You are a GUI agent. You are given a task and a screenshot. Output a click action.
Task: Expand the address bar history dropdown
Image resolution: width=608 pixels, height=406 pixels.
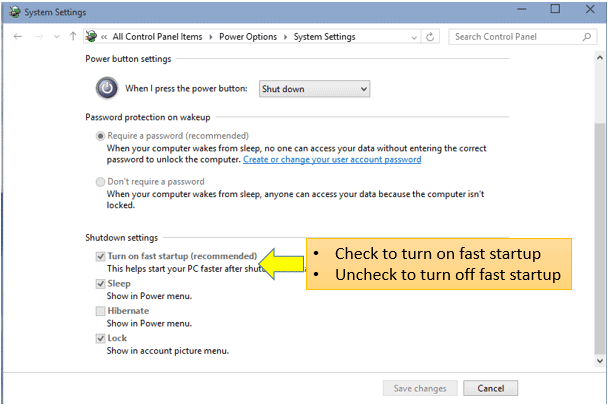click(x=414, y=37)
